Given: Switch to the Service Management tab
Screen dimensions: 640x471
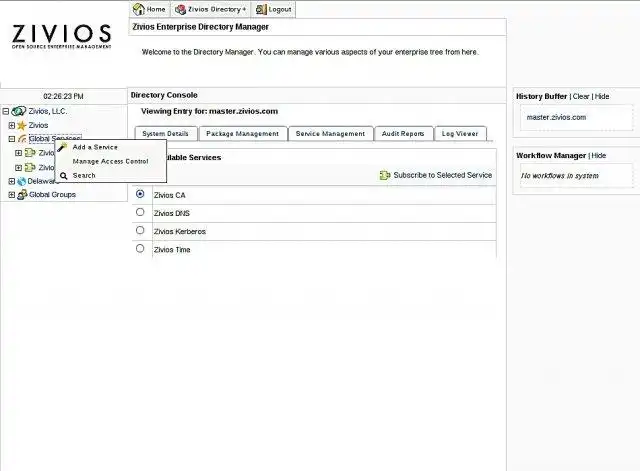Looking at the screenshot, I should tap(330, 134).
